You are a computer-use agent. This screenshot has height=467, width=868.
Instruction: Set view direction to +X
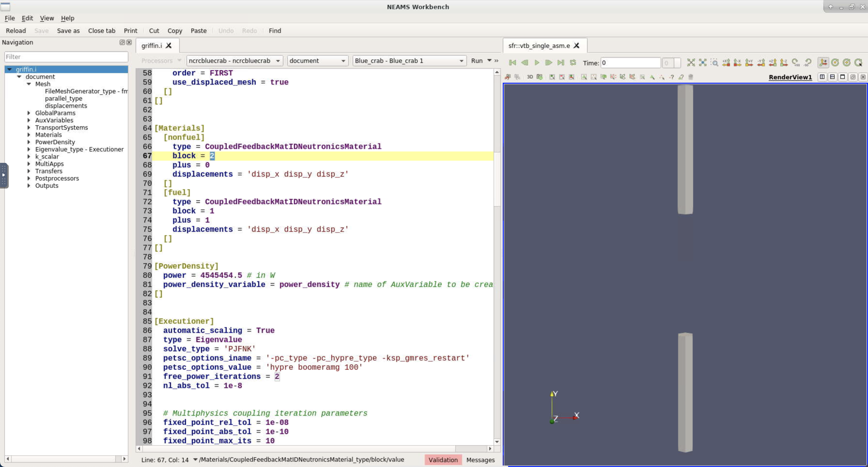click(x=726, y=63)
